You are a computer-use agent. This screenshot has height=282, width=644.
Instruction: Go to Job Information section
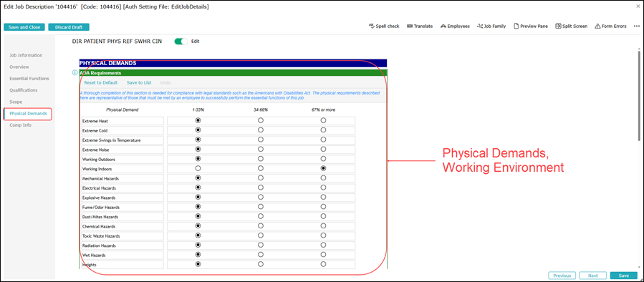pyautogui.click(x=26, y=55)
